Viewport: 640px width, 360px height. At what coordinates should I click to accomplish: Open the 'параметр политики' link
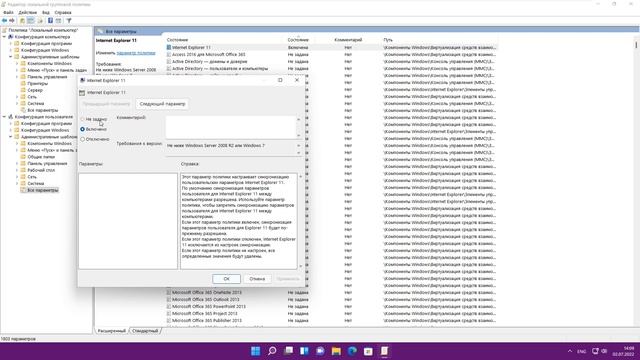[x=136, y=53]
